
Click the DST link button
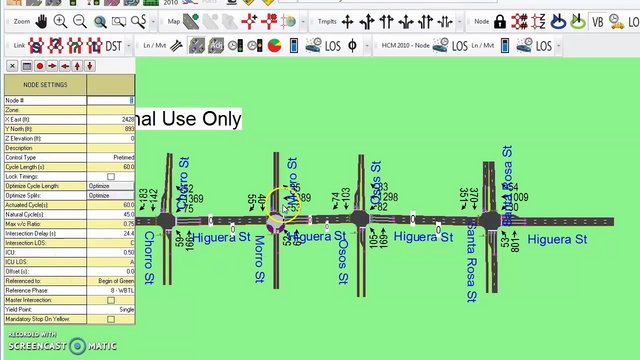click(113, 46)
